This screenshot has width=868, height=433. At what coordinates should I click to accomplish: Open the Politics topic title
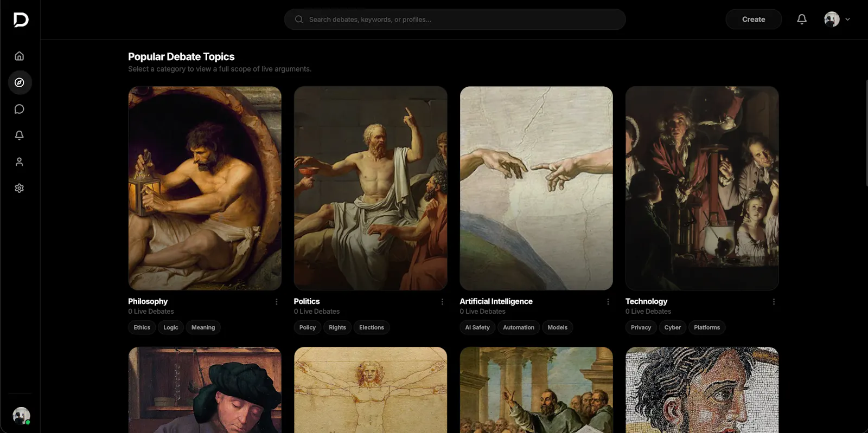tap(307, 301)
